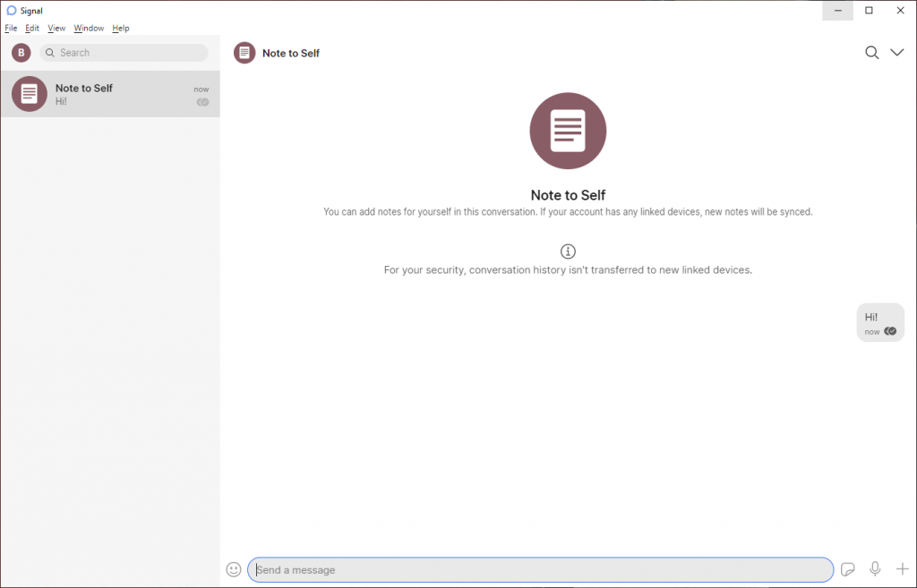This screenshot has width=917, height=588.
Task: Start voice message with microphone icon
Action: point(875,568)
